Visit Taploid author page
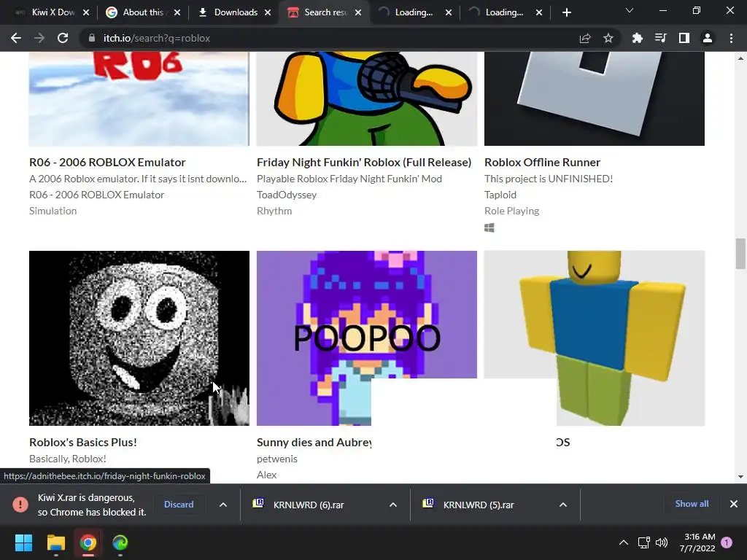Screen dimensions: 747x560 click(500, 195)
